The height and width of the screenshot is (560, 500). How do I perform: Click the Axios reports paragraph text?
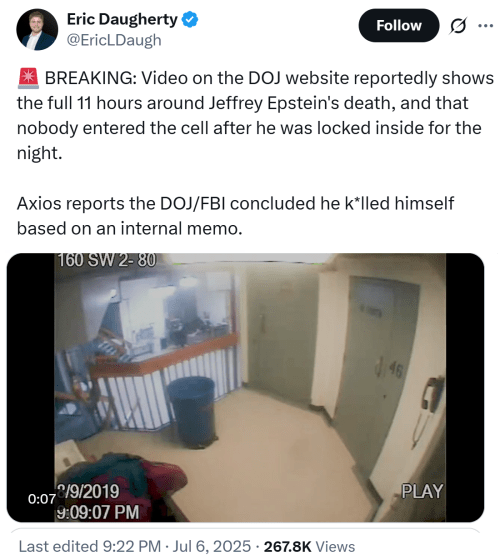point(235,216)
